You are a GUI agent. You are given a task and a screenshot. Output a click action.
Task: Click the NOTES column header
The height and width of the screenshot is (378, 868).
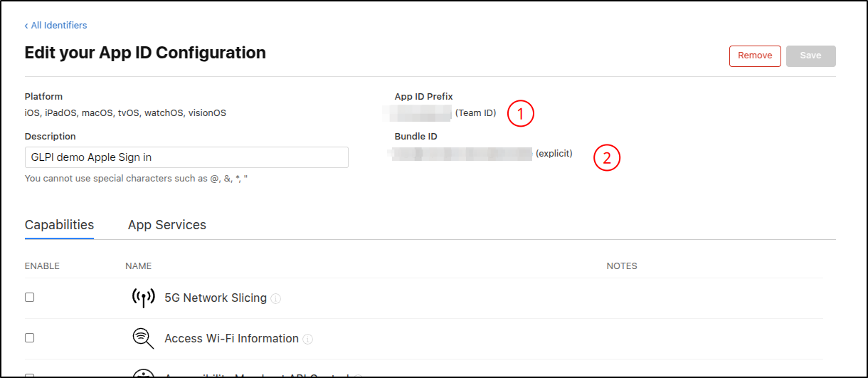coord(621,266)
